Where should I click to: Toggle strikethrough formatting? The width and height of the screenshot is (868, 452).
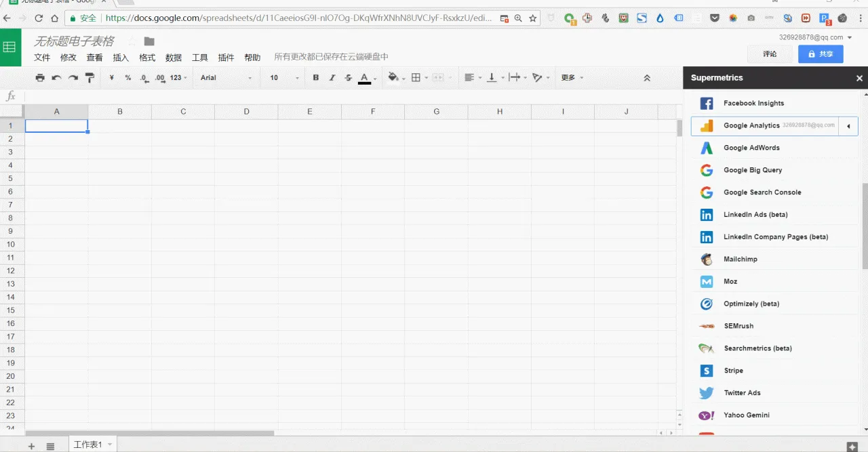click(349, 78)
